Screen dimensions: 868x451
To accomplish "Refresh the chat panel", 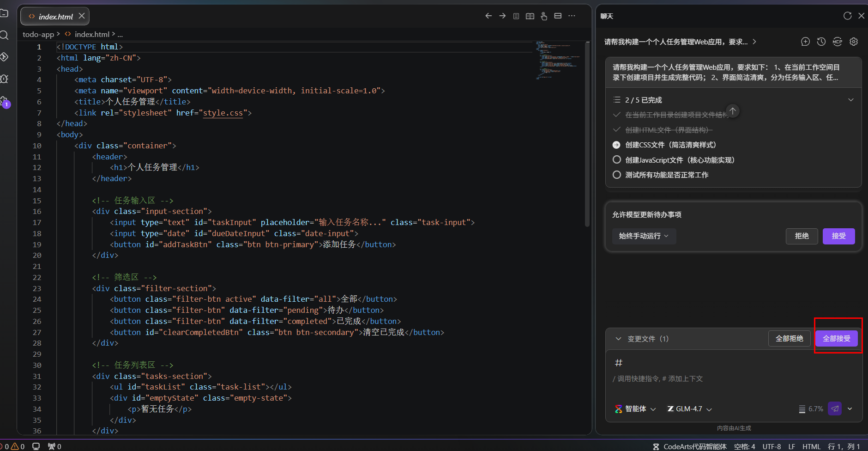I will coord(847,16).
